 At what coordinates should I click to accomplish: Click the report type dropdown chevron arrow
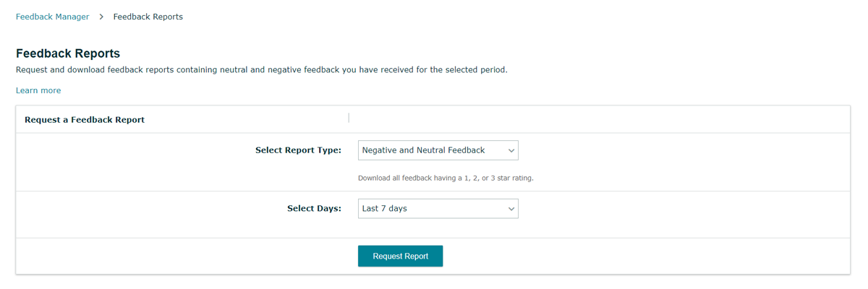click(x=511, y=150)
